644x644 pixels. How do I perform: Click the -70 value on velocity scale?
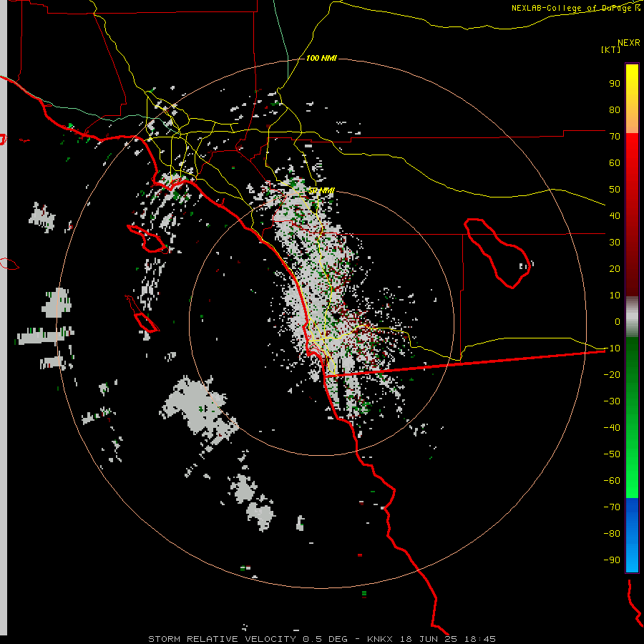pos(612,507)
